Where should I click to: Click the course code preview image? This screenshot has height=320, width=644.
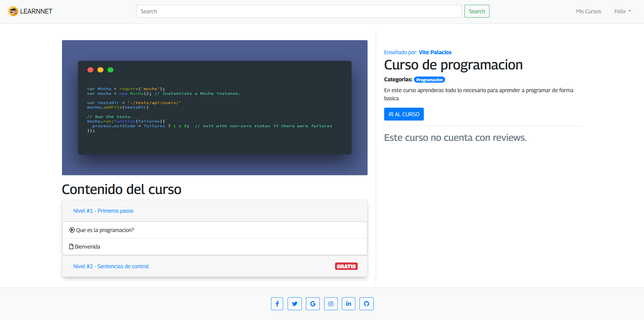tap(214, 107)
